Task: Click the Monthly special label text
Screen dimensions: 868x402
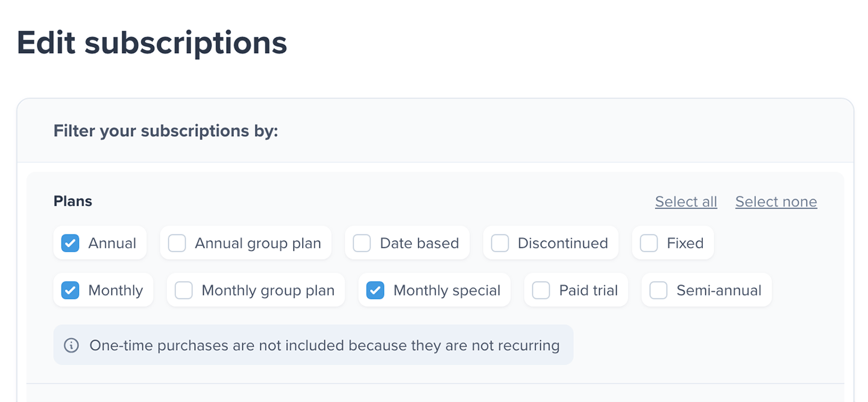Action: tap(447, 291)
